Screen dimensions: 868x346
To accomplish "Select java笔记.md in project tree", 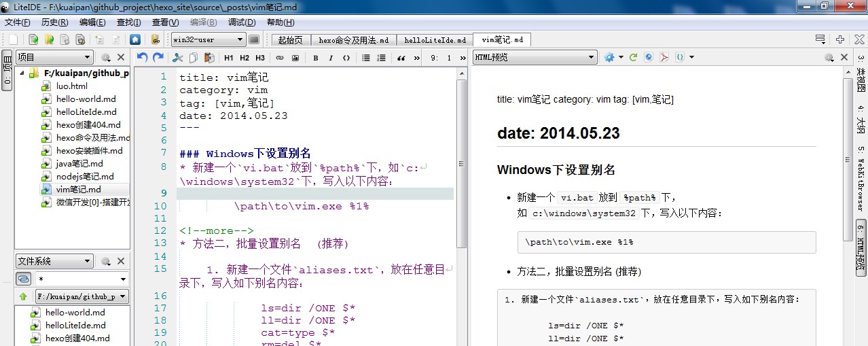I will click(79, 164).
